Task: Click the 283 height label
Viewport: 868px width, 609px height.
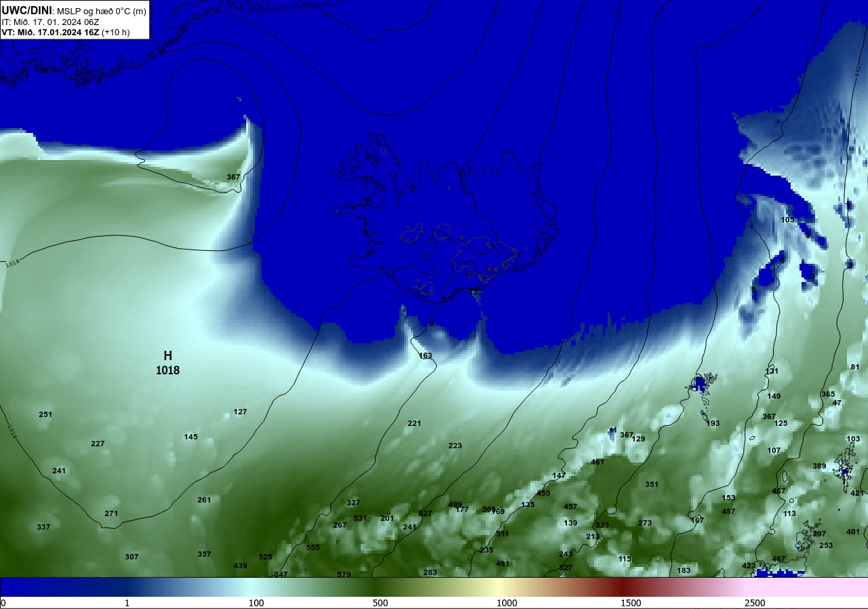Action: [430, 572]
